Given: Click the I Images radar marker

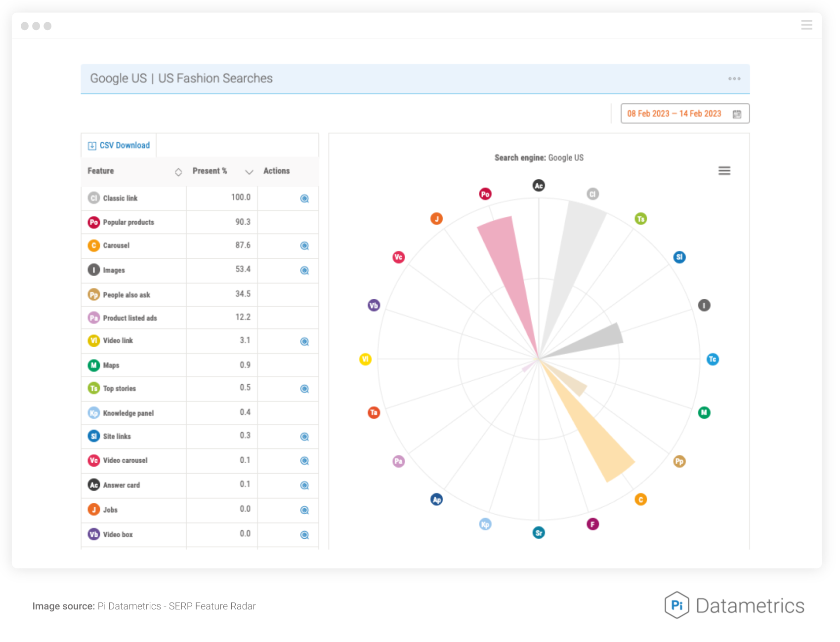Looking at the screenshot, I should [704, 306].
